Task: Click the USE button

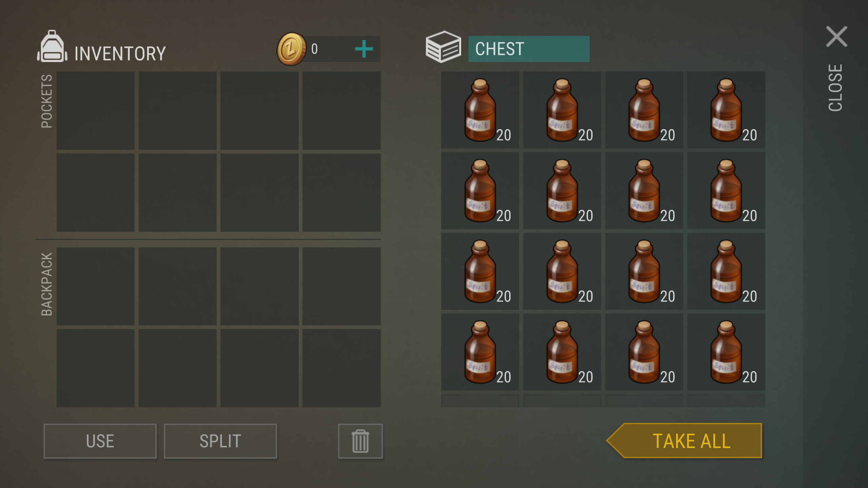Action: tap(100, 441)
